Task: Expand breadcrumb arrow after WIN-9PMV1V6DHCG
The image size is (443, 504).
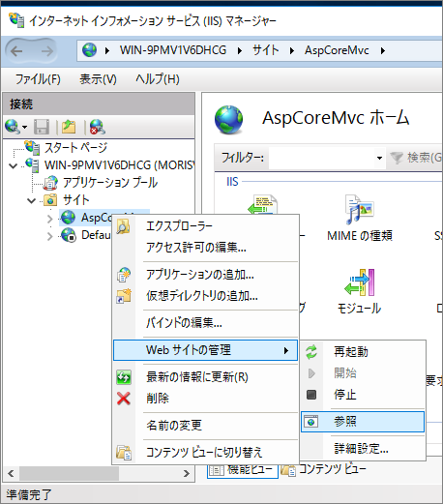Action: point(240,50)
